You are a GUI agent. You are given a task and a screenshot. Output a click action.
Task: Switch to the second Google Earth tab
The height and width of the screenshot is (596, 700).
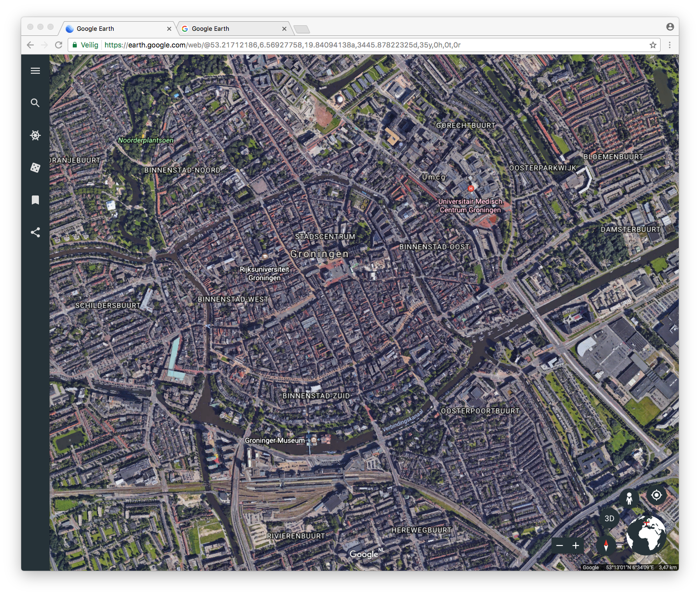(231, 29)
